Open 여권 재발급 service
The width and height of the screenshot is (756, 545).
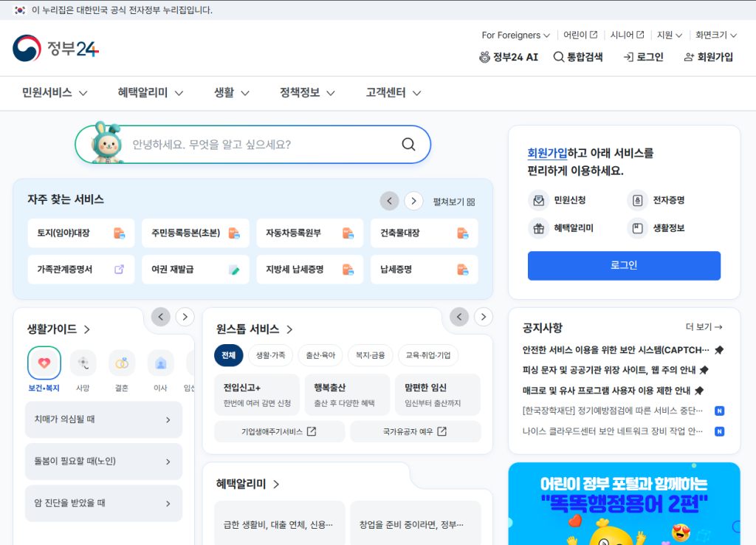coord(195,269)
